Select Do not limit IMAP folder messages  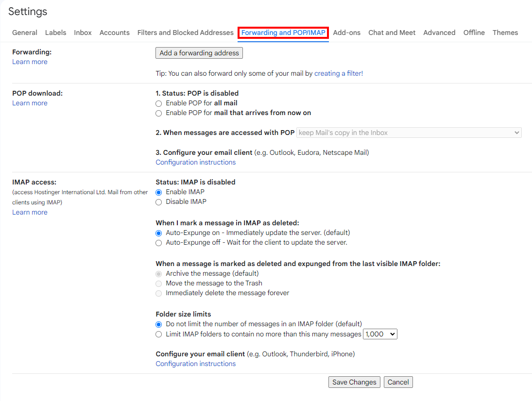tap(158, 324)
